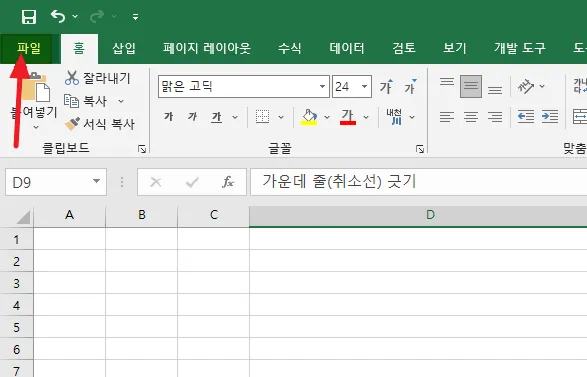This screenshot has height=377, width=587.
Task: Expand underline style dropdown arrow
Action: click(235, 118)
